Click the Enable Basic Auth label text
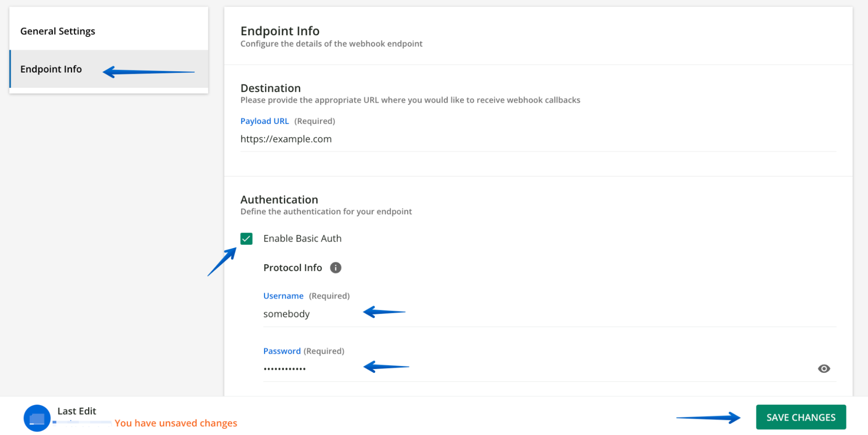The image size is (868, 435). [302, 238]
